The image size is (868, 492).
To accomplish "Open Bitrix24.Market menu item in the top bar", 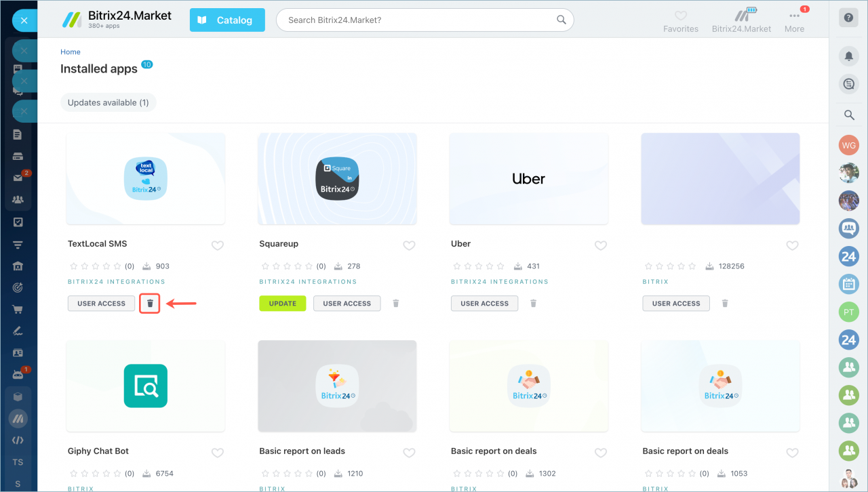I will coord(742,21).
